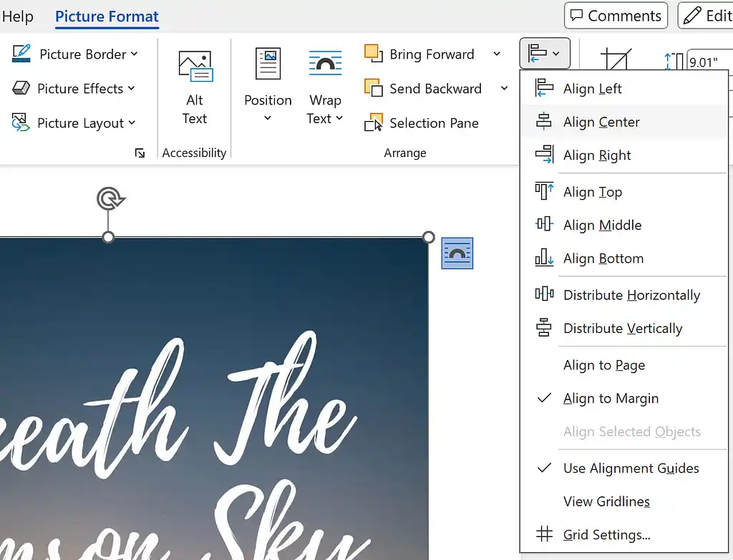Expand the Picture Effects dropdown arrow
The width and height of the screenshot is (733, 560).
click(132, 88)
